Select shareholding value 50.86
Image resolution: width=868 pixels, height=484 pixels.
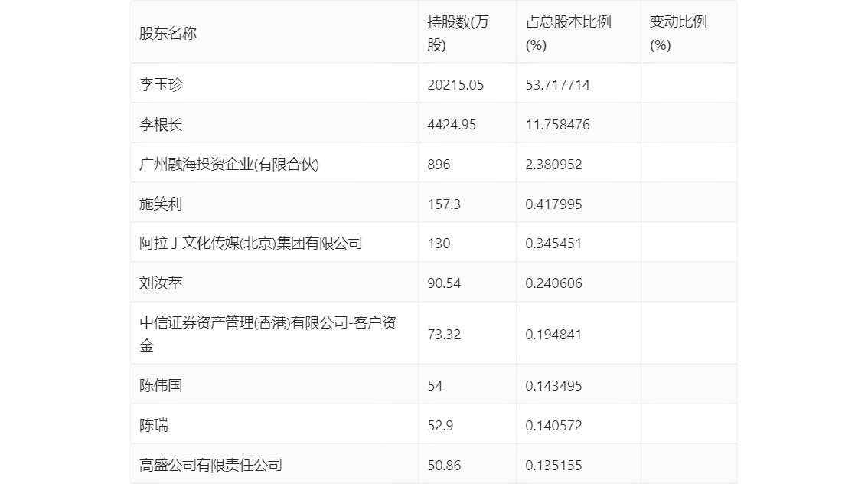click(x=444, y=465)
